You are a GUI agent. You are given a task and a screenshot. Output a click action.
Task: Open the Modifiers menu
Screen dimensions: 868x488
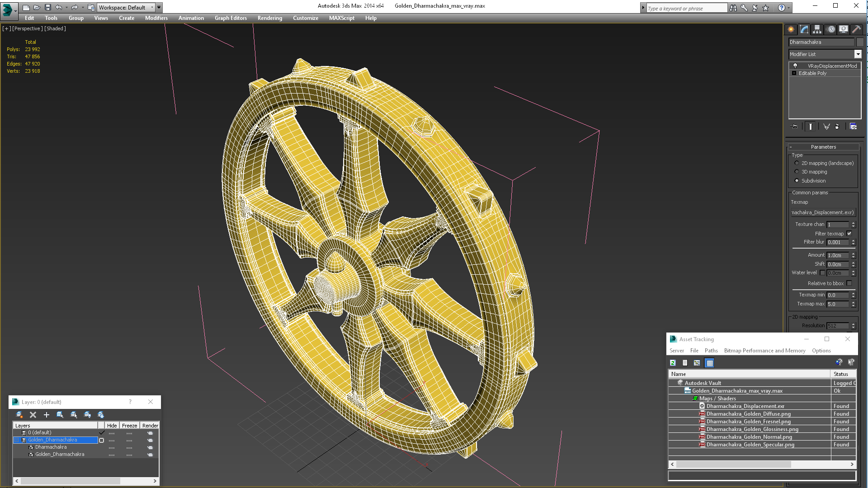(156, 18)
